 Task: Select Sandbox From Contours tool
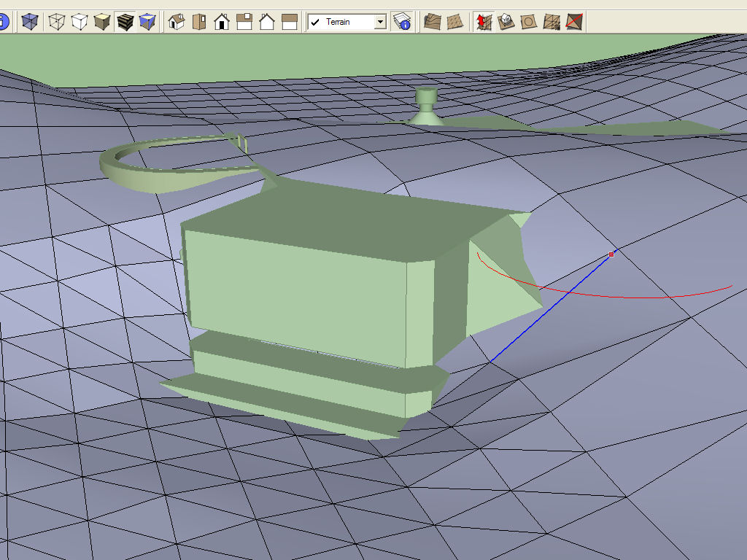click(x=433, y=22)
